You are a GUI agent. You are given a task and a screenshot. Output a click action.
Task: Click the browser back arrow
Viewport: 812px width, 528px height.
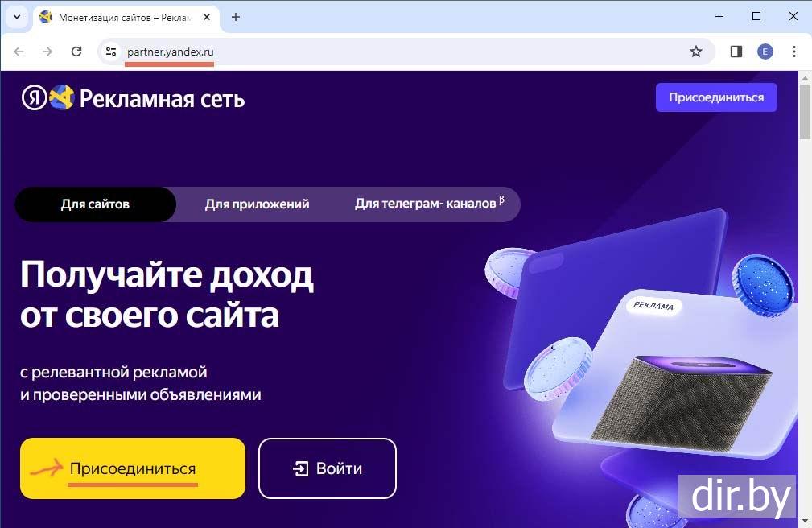(19, 52)
